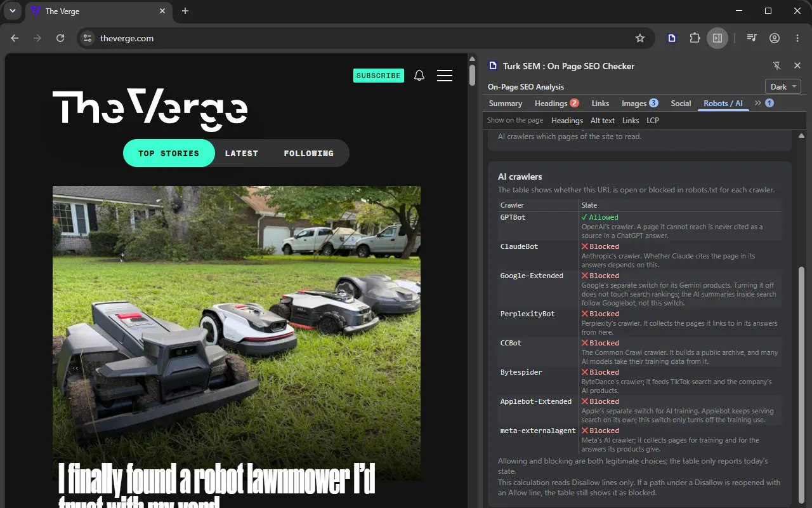This screenshot has width=812, height=508.
Task: Open the Headings tab with badge 2
Action: 556,104
